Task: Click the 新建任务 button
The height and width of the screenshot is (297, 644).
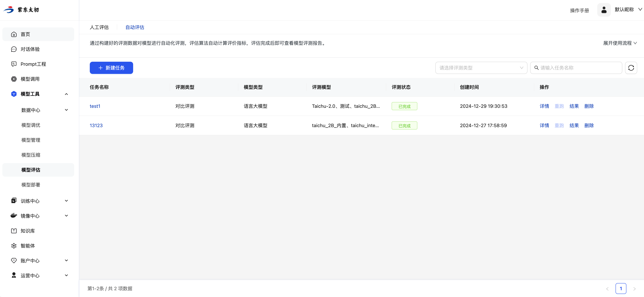Action: tap(111, 68)
